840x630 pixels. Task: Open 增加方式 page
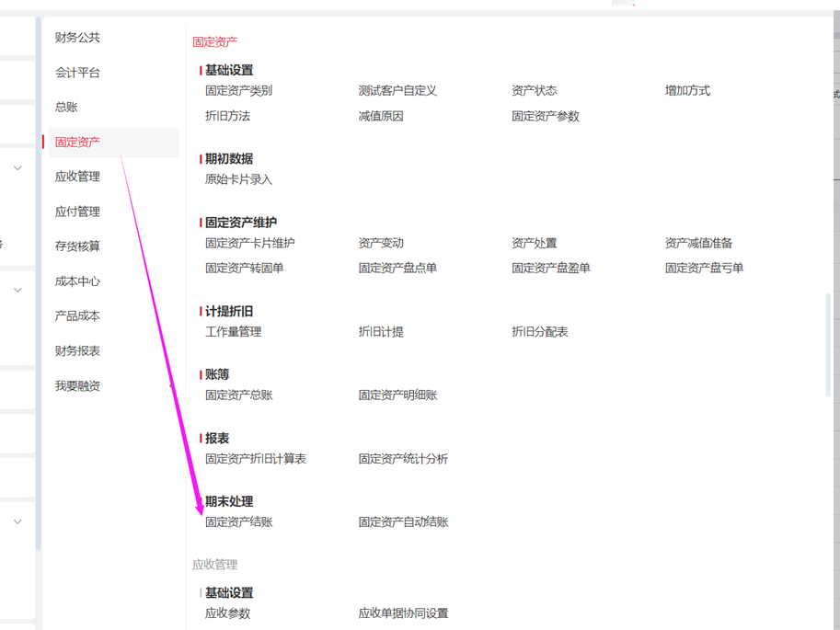[x=687, y=90]
